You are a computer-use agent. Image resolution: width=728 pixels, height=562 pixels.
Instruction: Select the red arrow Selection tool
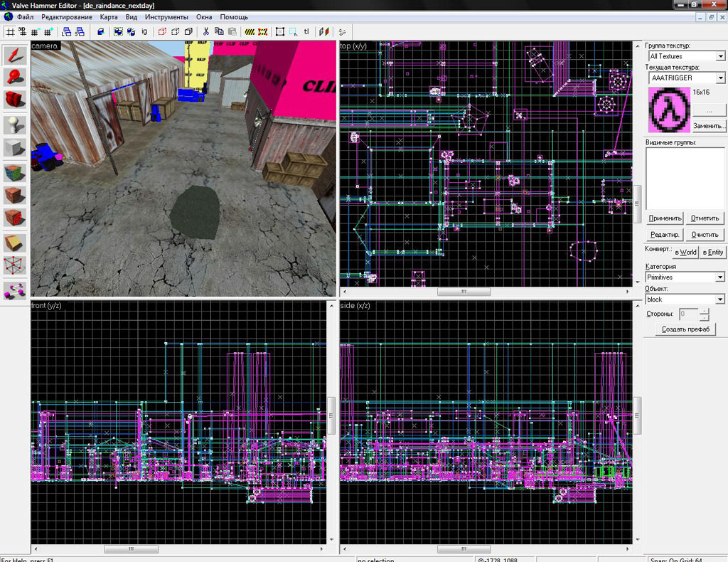15,55
